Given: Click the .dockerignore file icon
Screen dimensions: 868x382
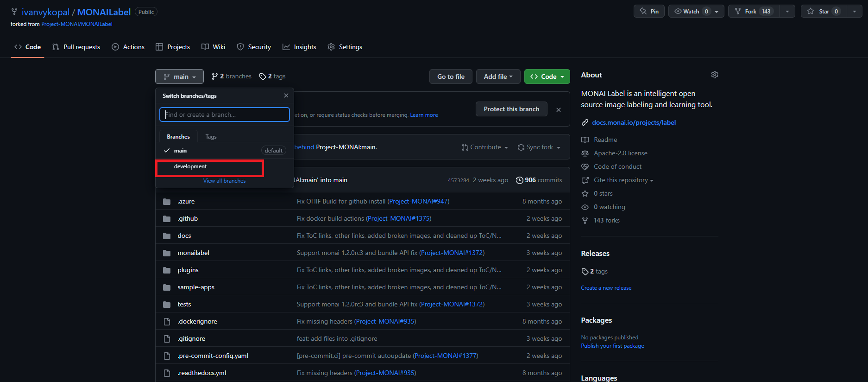Looking at the screenshot, I should (167, 322).
